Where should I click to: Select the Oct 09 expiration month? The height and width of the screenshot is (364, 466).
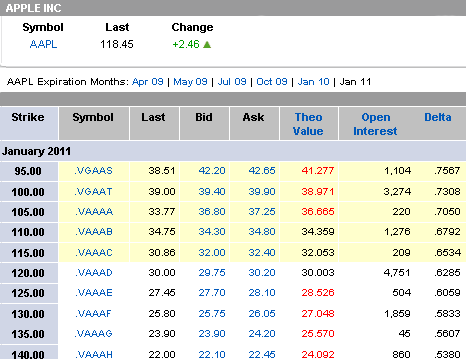[x=272, y=82]
